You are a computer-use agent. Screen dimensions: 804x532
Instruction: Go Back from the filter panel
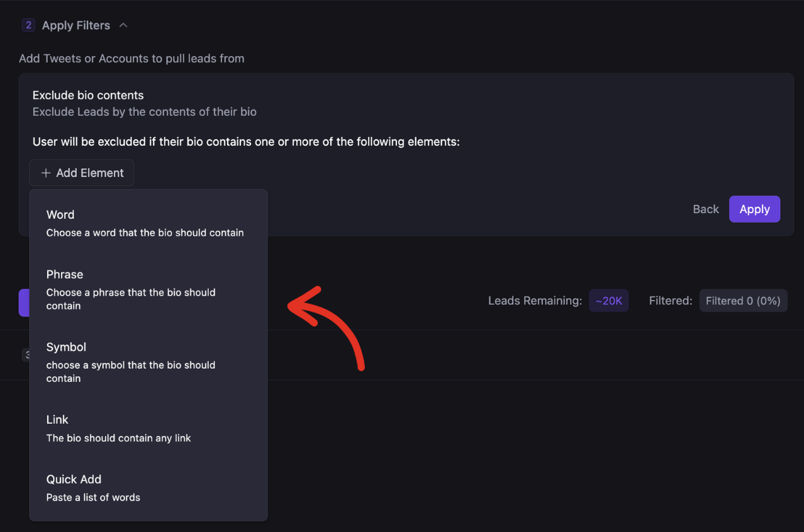coord(705,209)
